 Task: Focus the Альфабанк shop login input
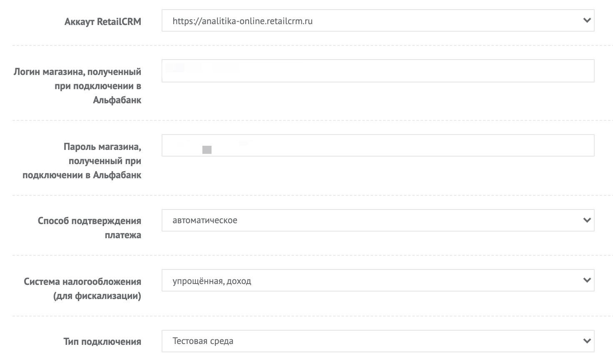(378, 71)
